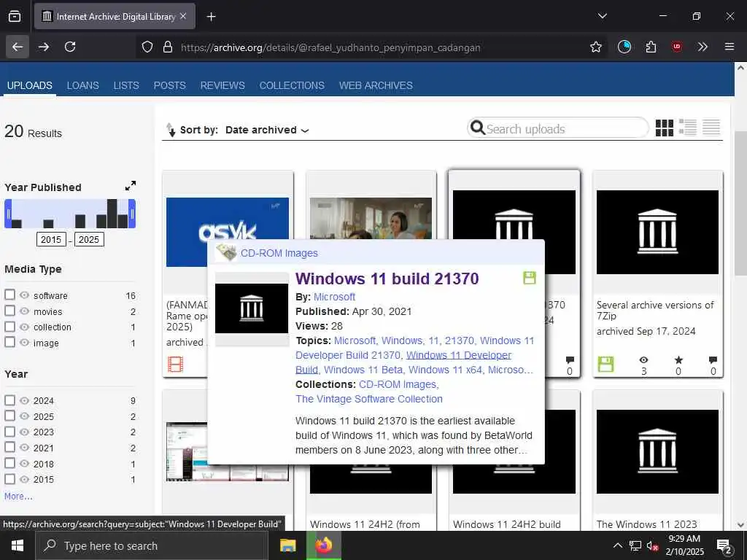Click search magnifier in uploads box

click(477, 128)
